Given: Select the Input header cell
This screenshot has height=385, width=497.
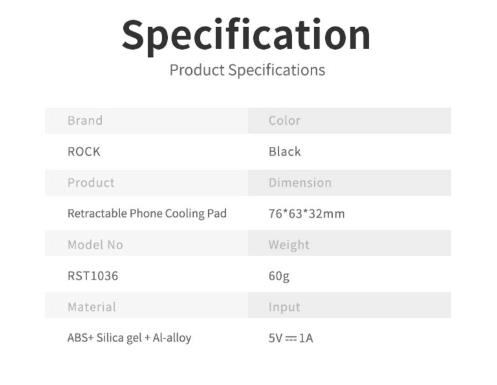Looking at the screenshot, I should [349, 306].
